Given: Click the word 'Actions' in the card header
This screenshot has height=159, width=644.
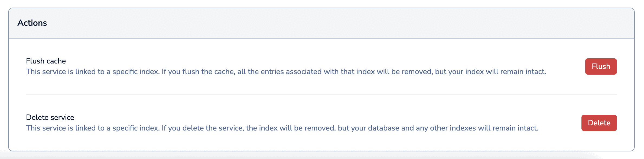Looking at the screenshot, I should (x=32, y=23).
